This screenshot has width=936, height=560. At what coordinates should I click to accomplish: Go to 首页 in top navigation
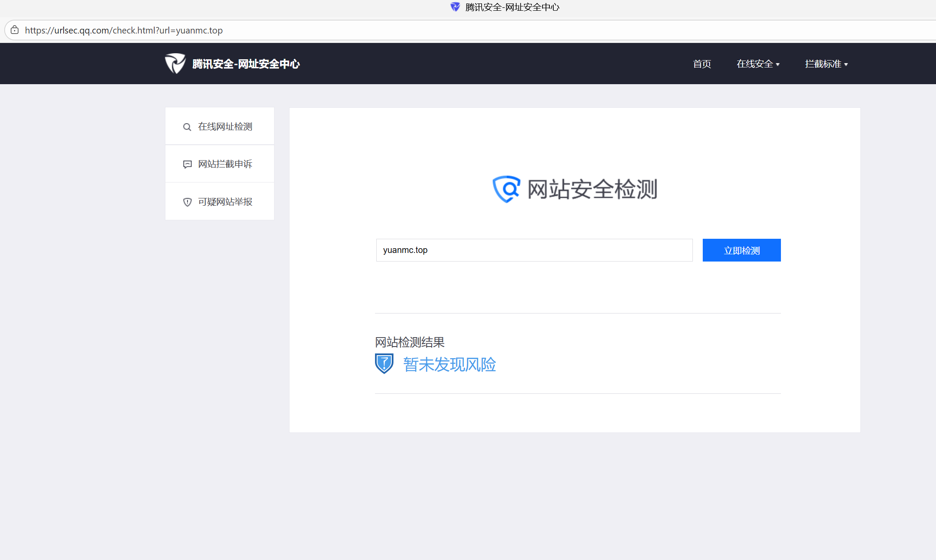click(702, 64)
